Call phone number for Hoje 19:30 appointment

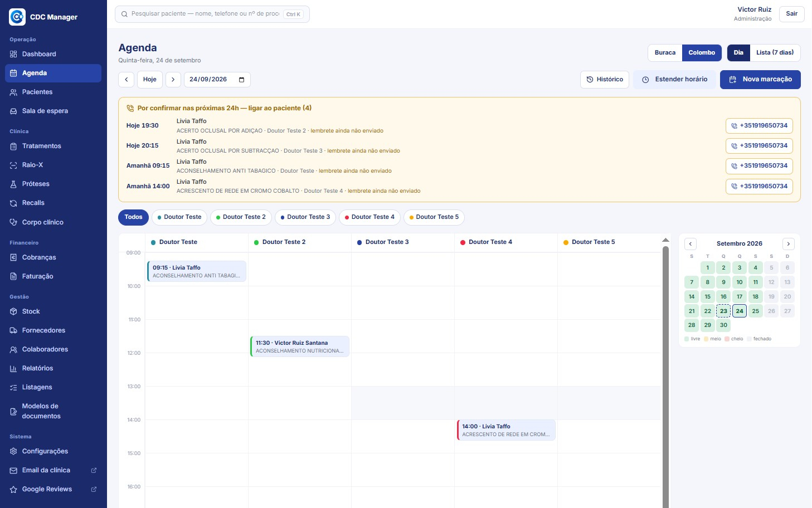(x=759, y=126)
